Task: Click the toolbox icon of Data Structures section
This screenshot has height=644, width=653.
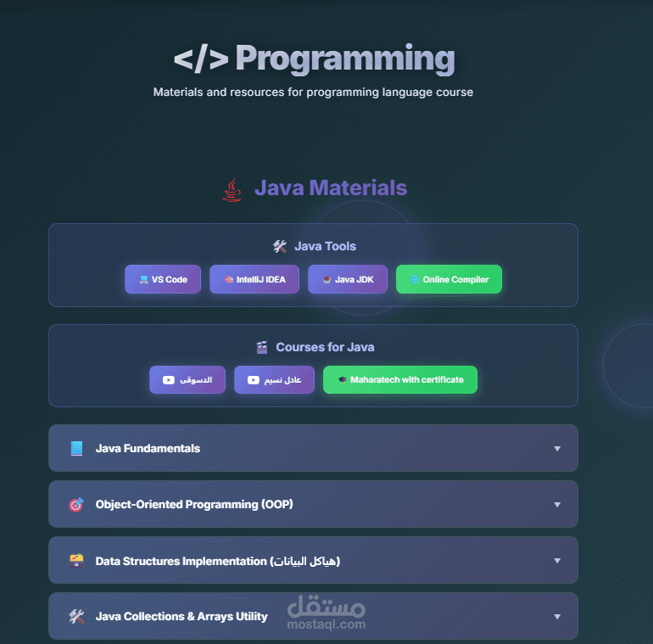Action: 76,561
